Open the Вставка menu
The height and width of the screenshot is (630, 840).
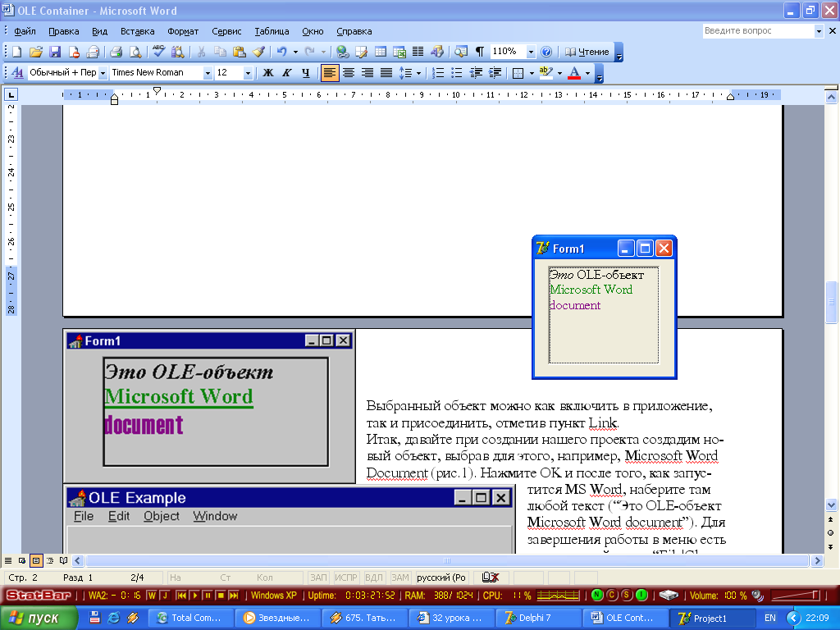(138, 32)
